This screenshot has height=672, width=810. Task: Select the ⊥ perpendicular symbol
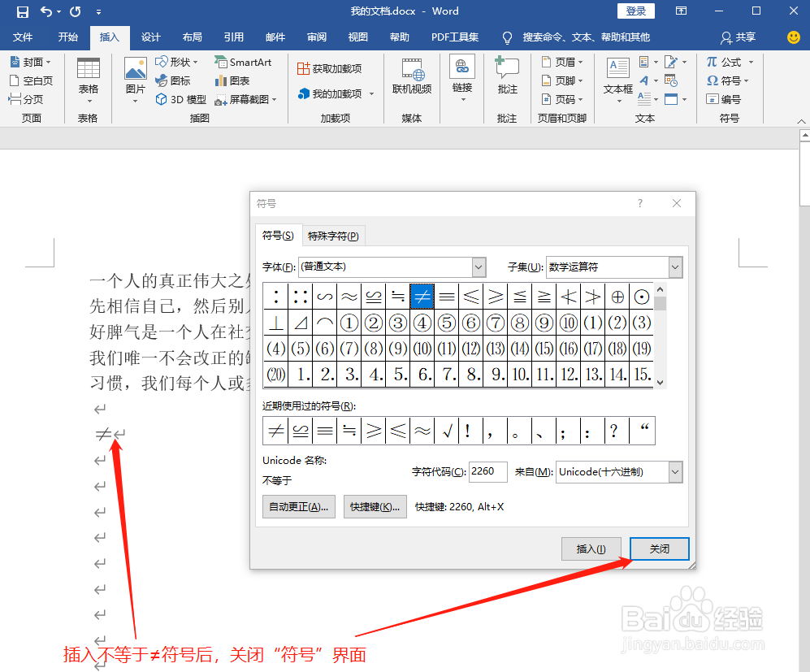point(276,323)
